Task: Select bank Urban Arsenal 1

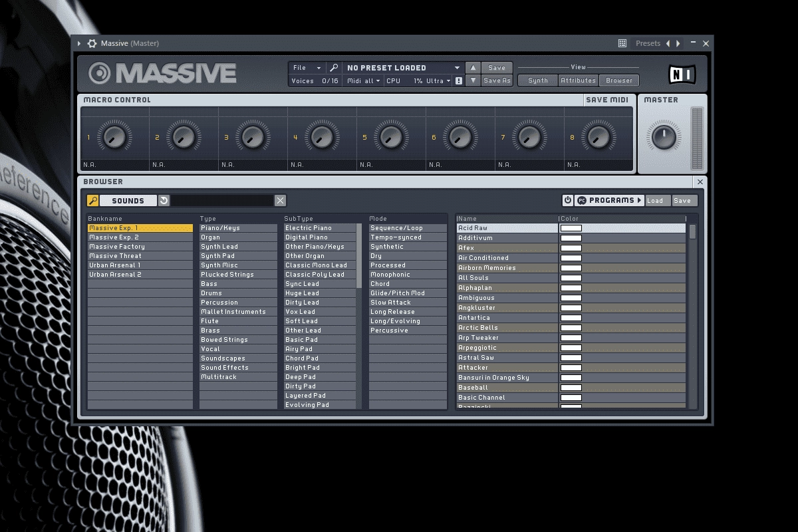Action: pos(140,265)
